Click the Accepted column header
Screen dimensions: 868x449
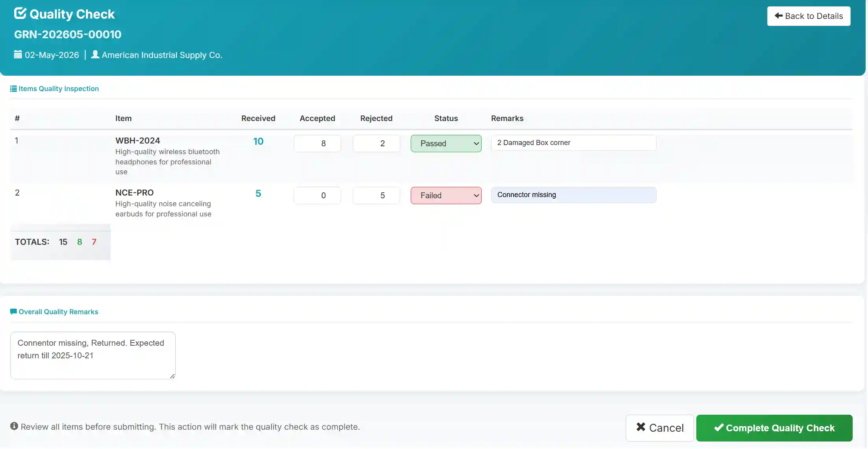click(x=317, y=118)
